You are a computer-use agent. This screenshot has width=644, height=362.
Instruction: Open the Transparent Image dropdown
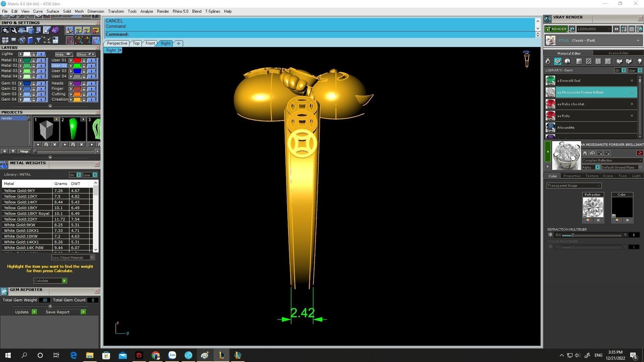[x=574, y=186]
